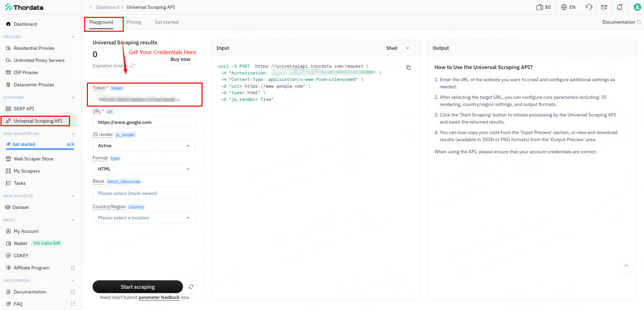
Task: Open the JS render Active dropdown
Action: [x=144, y=146]
